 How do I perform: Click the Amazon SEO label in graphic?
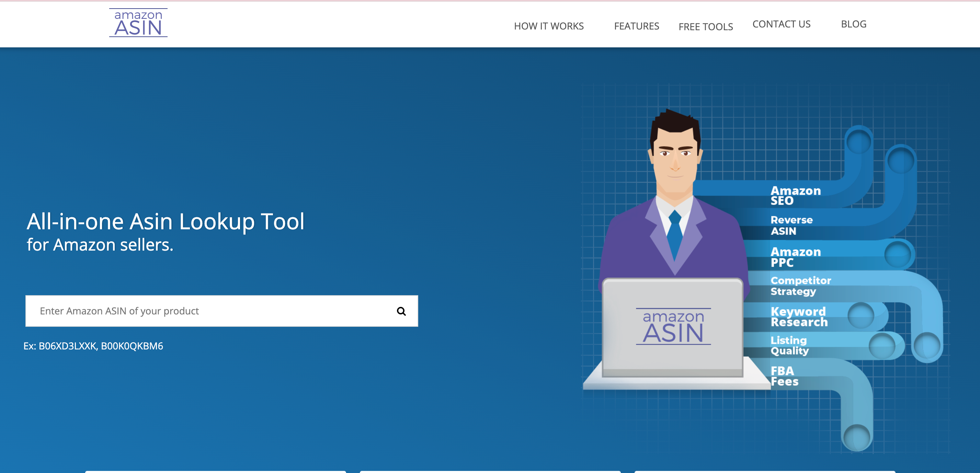coord(795,195)
